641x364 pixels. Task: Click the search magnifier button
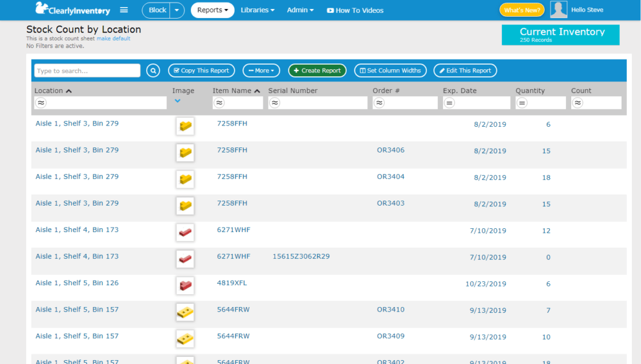click(x=153, y=70)
